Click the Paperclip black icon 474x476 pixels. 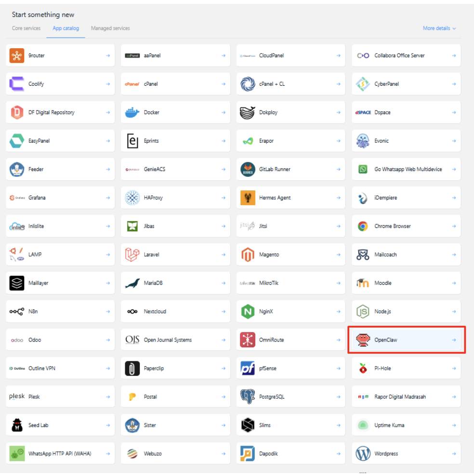(132, 368)
